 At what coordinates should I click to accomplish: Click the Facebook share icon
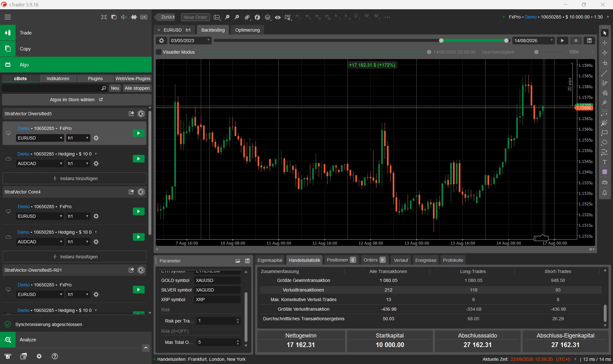point(257,17)
